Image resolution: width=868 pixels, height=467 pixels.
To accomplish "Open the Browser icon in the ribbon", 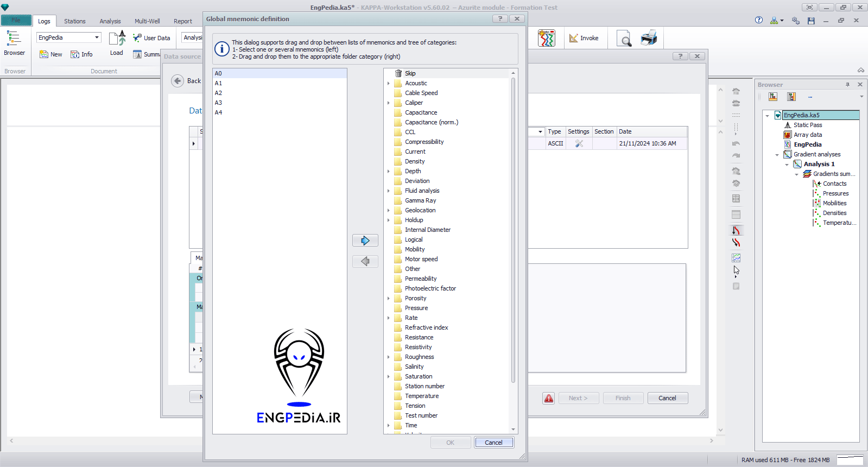I will [14, 42].
